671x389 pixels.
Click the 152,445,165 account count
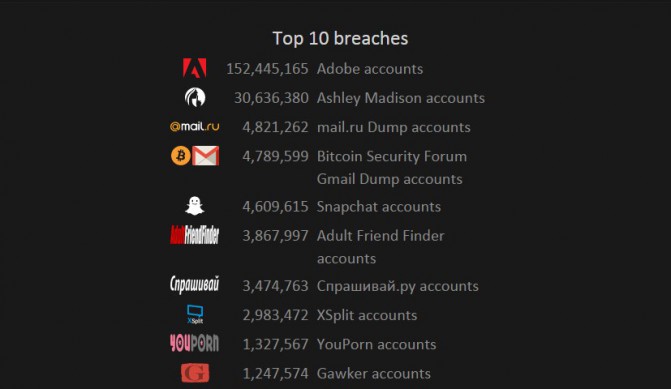coord(267,69)
